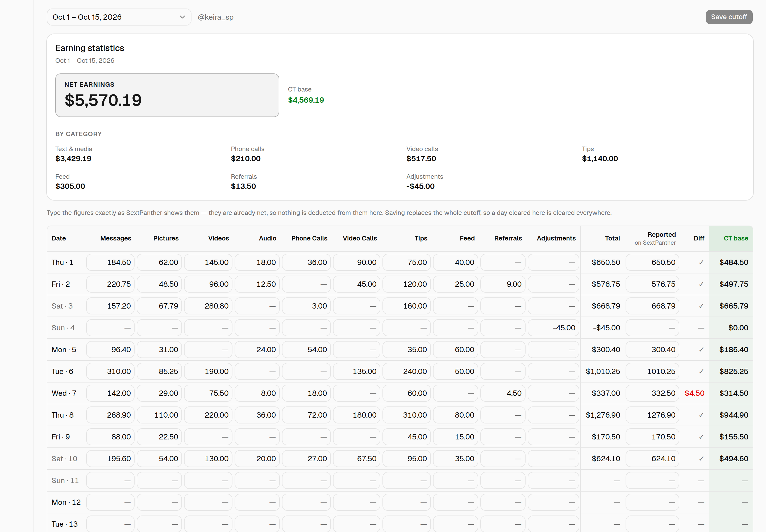The width and height of the screenshot is (766, 532).
Task: Click the Sat 10 diff checkmark
Action: pos(701,459)
